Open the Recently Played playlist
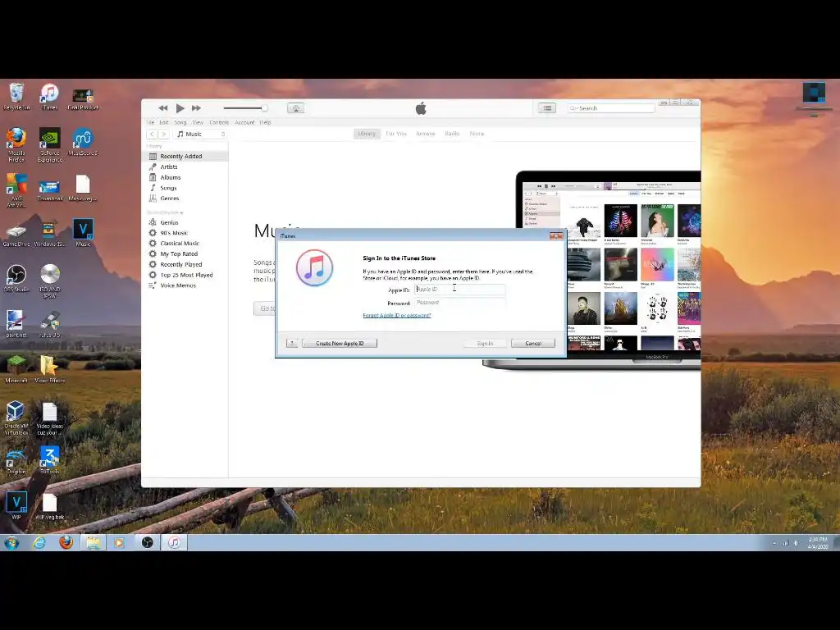This screenshot has width=840, height=630. (186, 265)
